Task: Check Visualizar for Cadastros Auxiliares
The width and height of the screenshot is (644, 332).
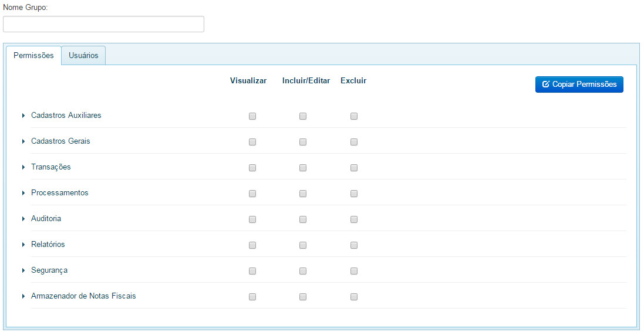Action: pos(252,116)
